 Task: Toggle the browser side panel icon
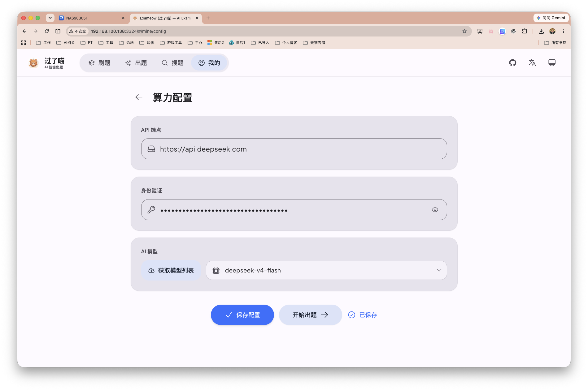coord(58,31)
